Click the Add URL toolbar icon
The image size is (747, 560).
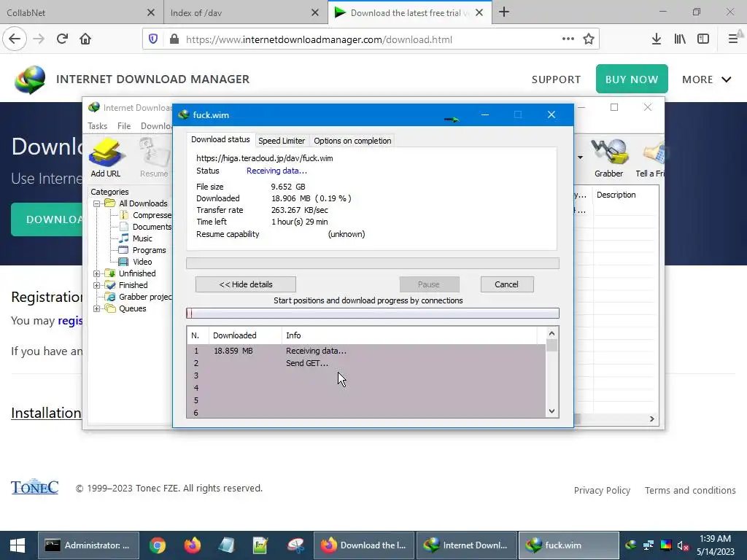coord(106,157)
